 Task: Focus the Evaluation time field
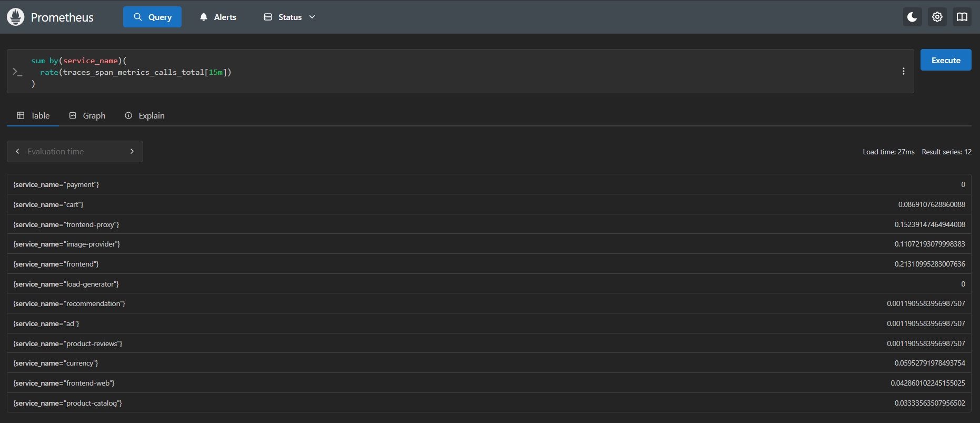click(75, 152)
